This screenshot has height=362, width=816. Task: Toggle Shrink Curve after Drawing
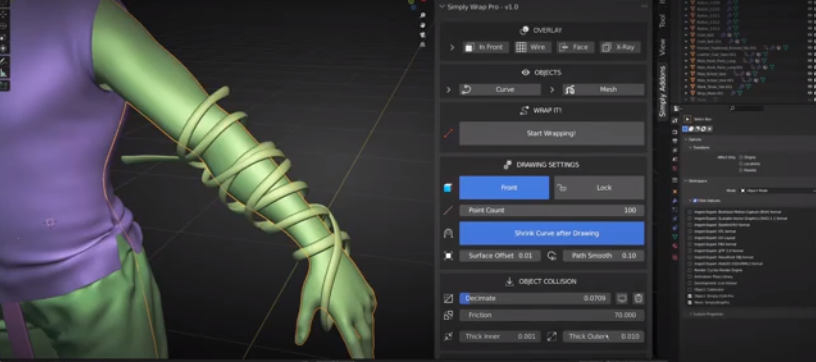tap(552, 234)
